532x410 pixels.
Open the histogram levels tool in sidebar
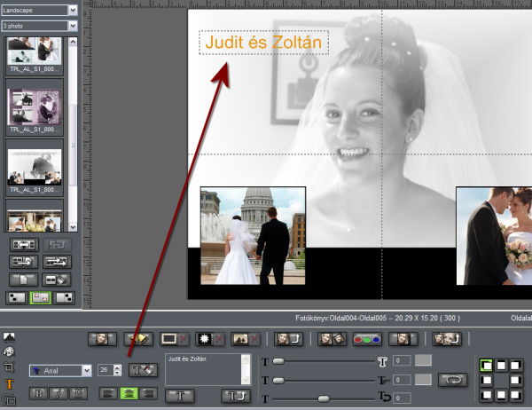click(9, 336)
